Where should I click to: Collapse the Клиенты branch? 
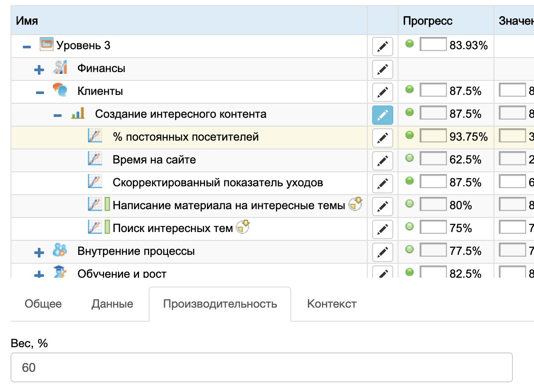coord(40,92)
